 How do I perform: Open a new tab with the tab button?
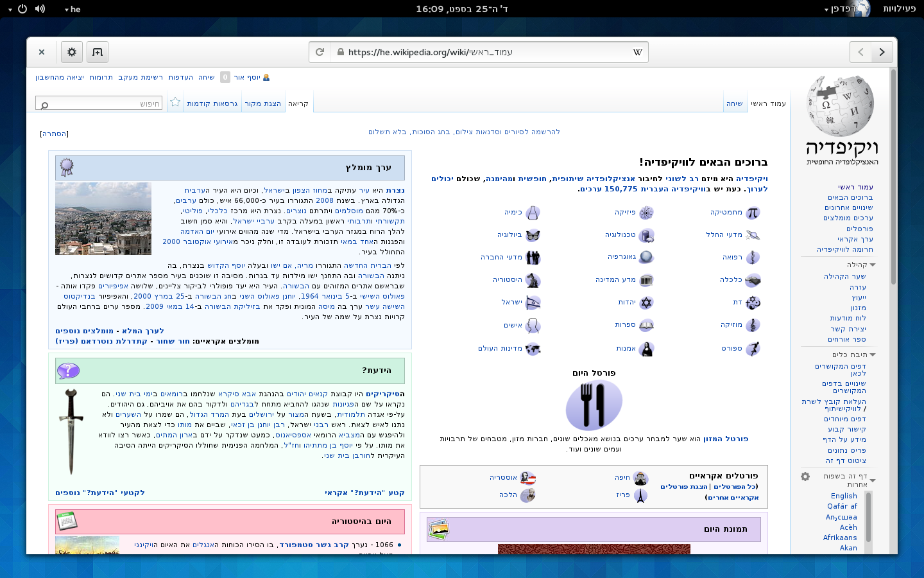click(x=98, y=52)
